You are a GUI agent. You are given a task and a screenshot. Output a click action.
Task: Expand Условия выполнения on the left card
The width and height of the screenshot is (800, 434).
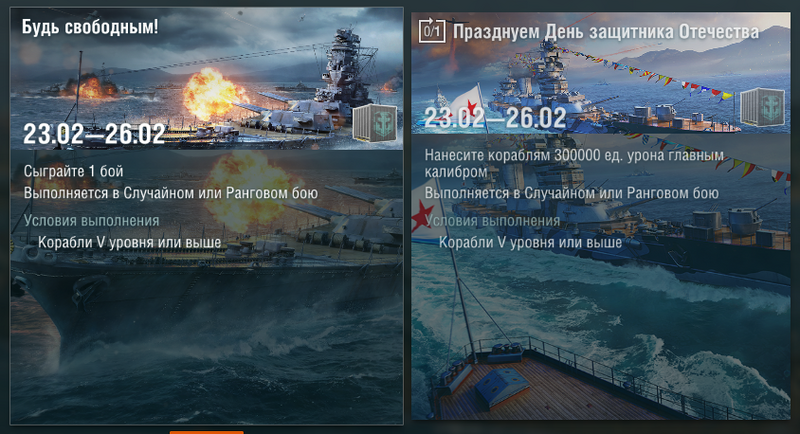[x=91, y=221]
